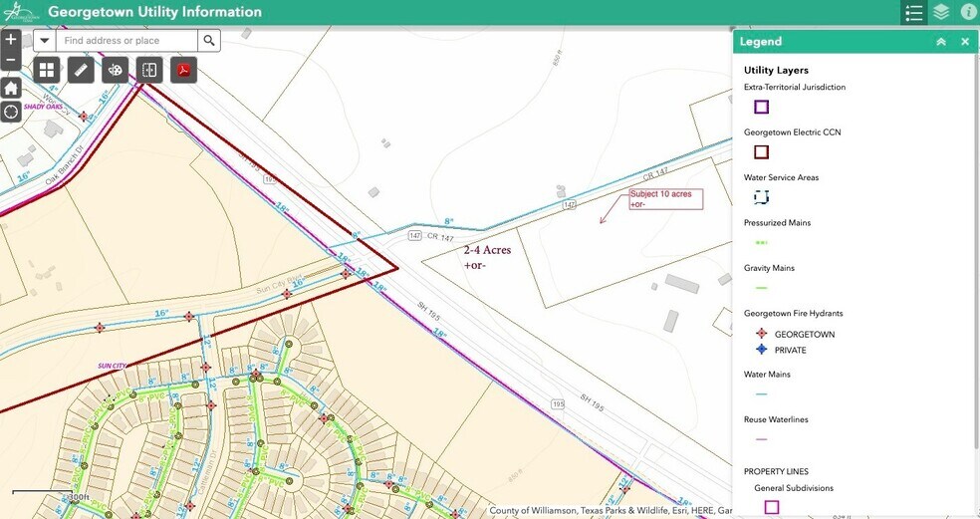Click the Georgetown city logo

click(20, 12)
